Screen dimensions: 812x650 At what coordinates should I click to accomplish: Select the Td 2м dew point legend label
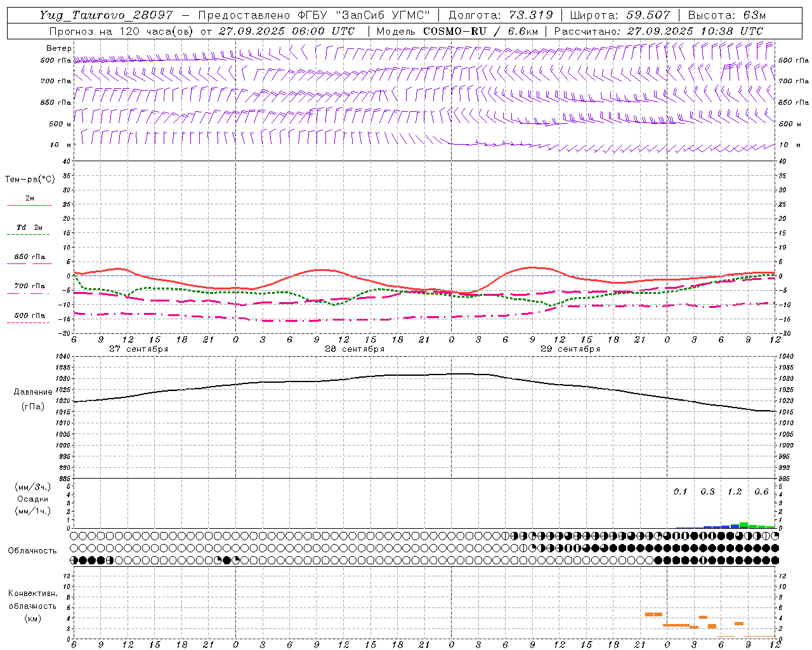coord(30,227)
